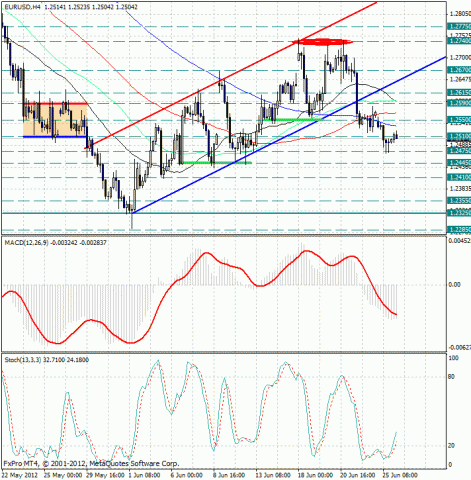Viewport: 471px width, 480px height.
Task: Select the red ellipse marking the 1.2740 top
Action: pyautogui.click(x=323, y=42)
